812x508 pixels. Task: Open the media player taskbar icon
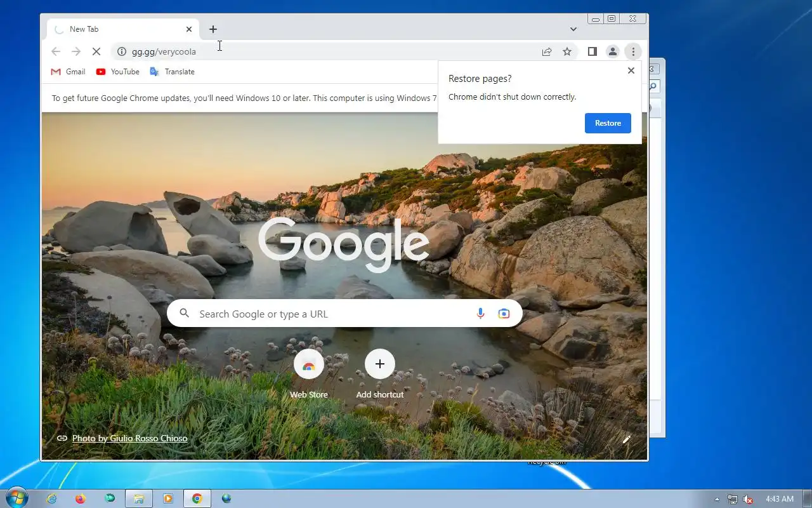point(167,499)
